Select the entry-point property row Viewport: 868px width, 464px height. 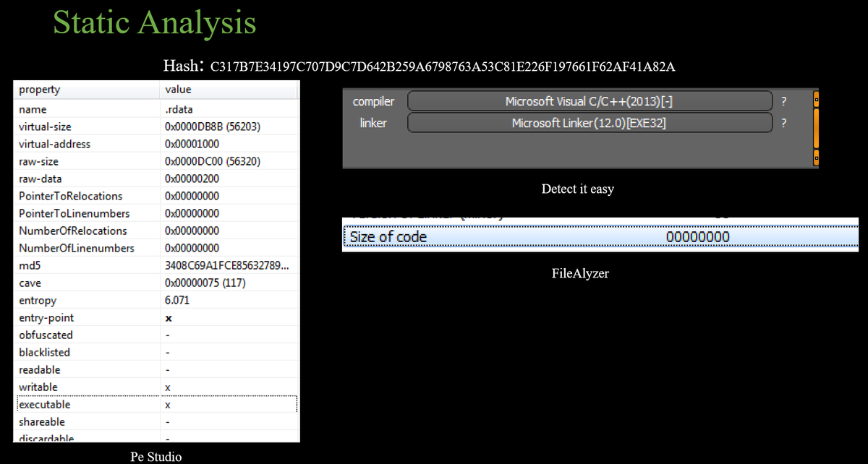click(x=156, y=318)
